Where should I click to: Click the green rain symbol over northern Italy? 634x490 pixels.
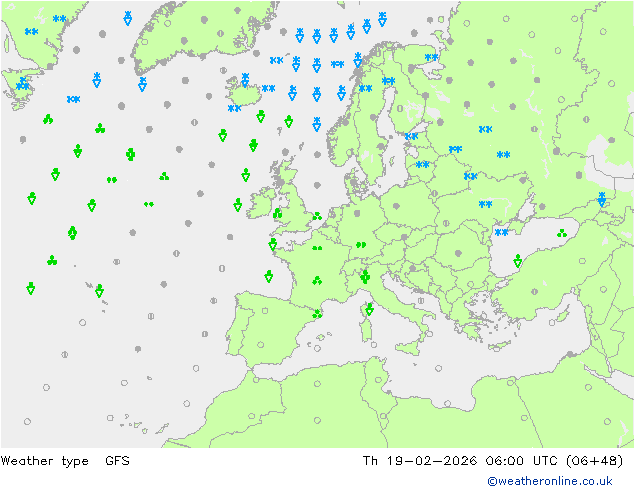pyautogui.click(x=365, y=277)
